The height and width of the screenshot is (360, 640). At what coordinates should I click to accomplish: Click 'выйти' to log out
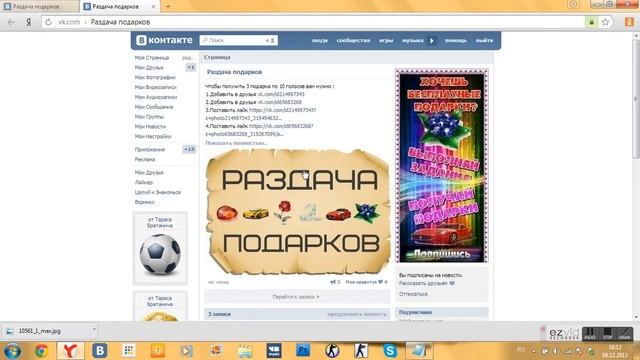(x=484, y=40)
